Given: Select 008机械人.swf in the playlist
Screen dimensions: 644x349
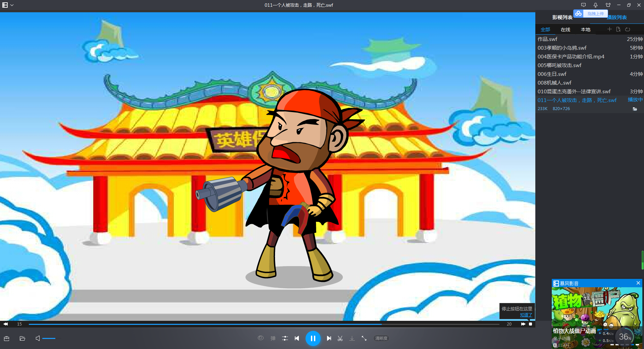Looking at the screenshot, I should (590, 83).
